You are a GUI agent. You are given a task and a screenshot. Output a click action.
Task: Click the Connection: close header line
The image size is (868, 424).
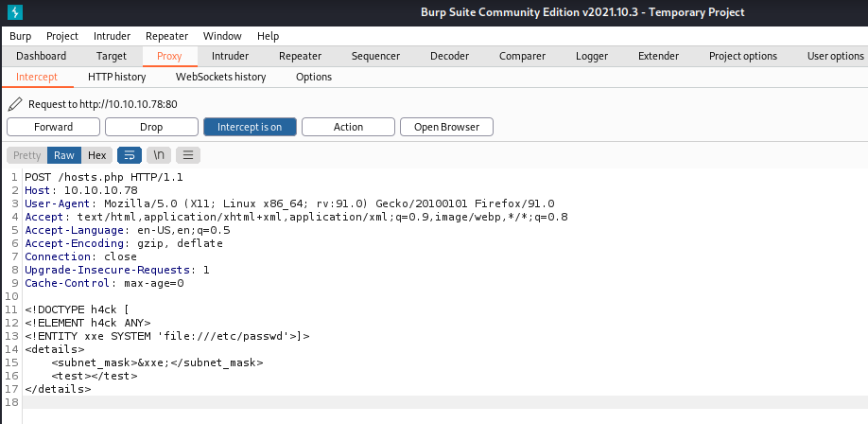80,256
